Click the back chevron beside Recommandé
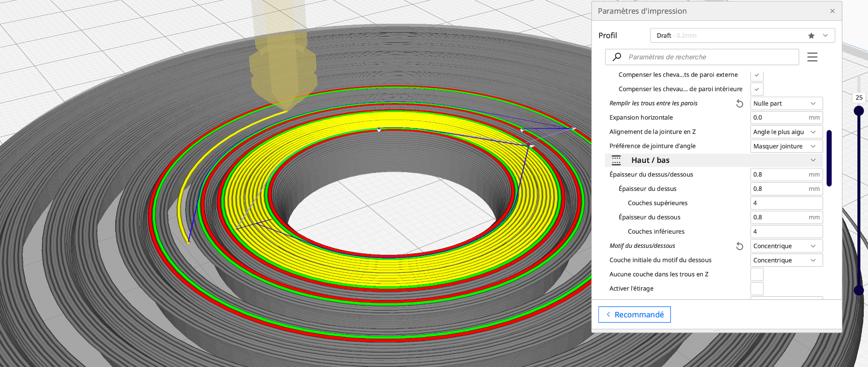This screenshot has height=367, width=868. tap(609, 314)
